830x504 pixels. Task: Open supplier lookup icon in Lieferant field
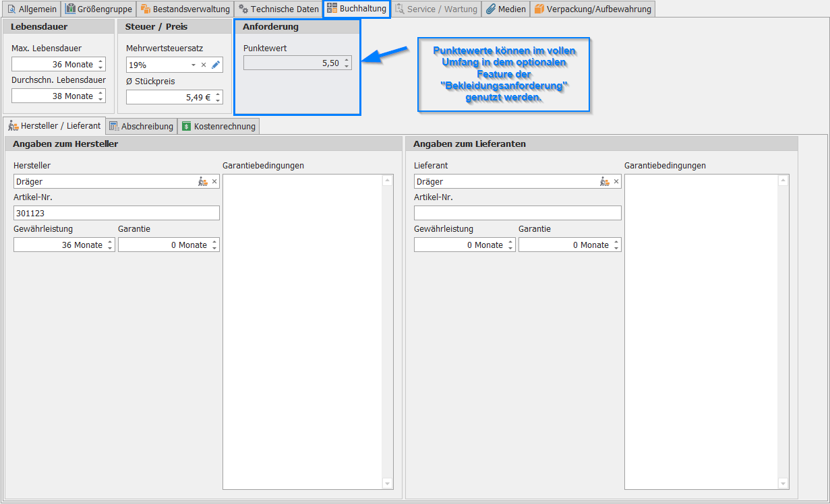point(605,182)
